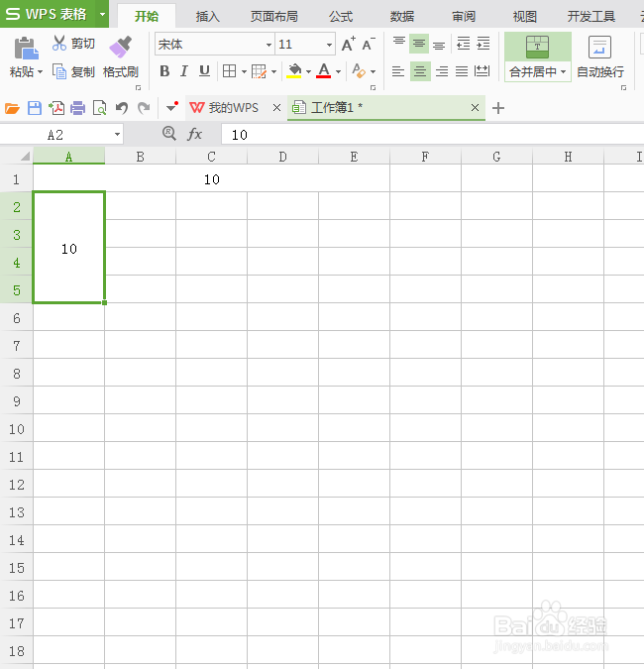Click the Copy icon
This screenshot has height=669, width=644.
pyautogui.click(x=59, y=71)
